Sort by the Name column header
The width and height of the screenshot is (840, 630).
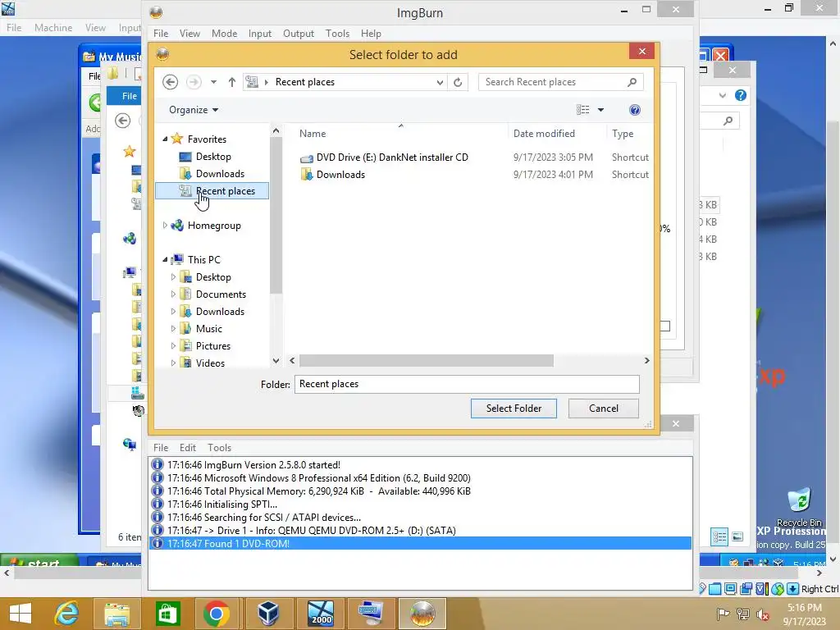tap(313, 134)
